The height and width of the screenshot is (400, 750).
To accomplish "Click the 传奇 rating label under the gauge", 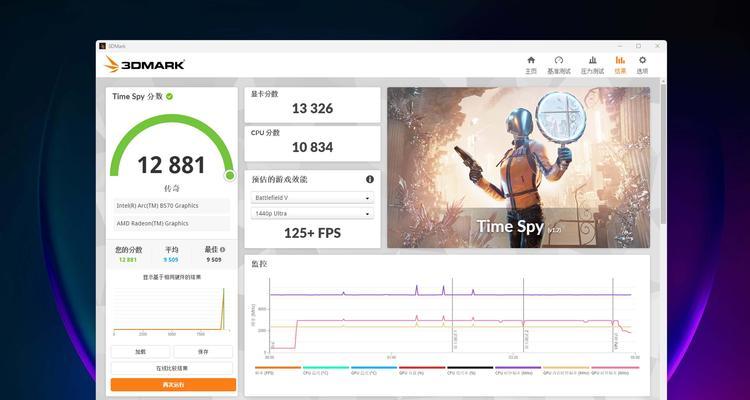I will pos(172,189).
